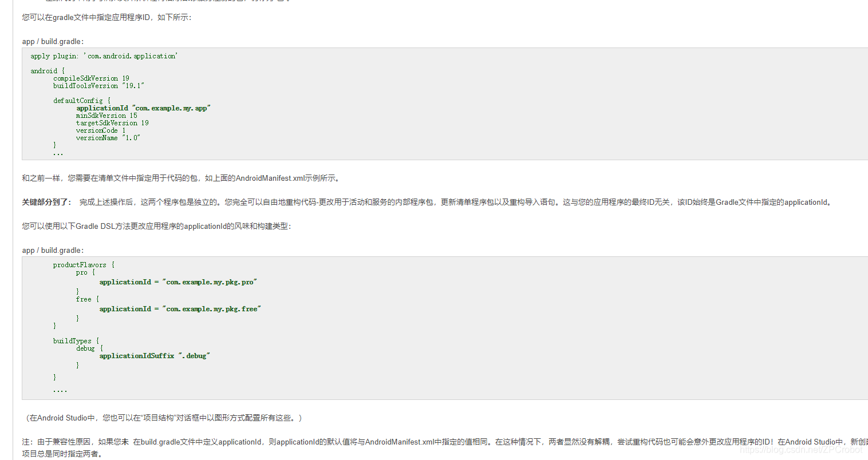The height and width of the screenshot is (460, 868).
Task: Click the 'defaultConfig {' line
Action: [82, 101]
